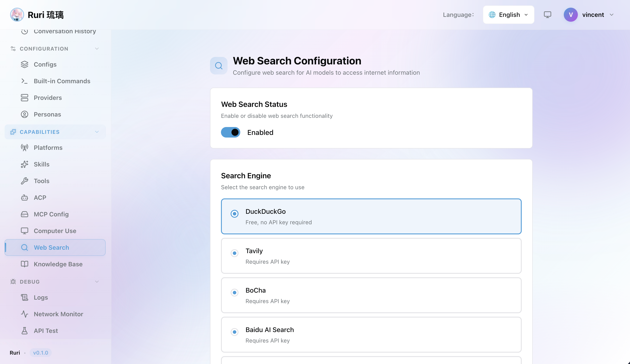The width and height of the screenshot is (630, 364).
Task: Click the Personas user icon
Action: tap(25, 114)
